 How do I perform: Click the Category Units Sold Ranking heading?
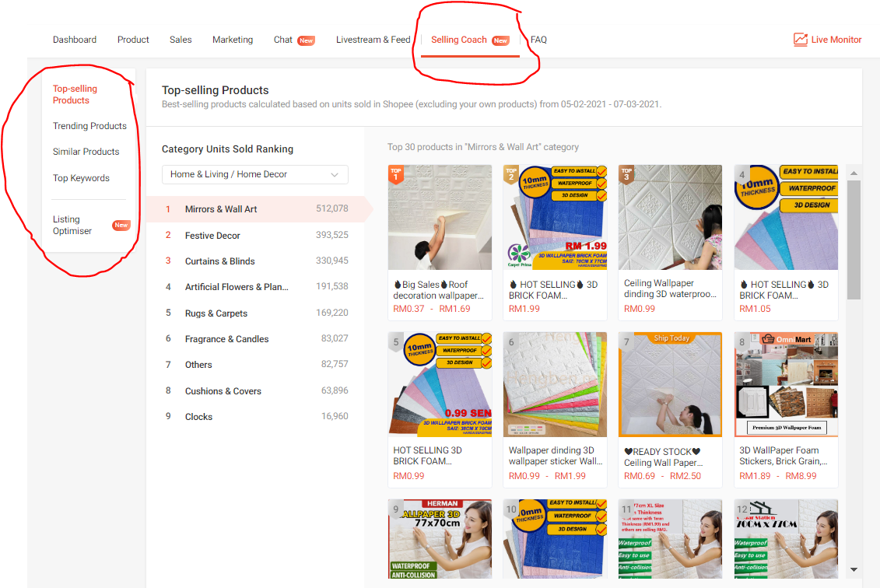coord(227,149)
